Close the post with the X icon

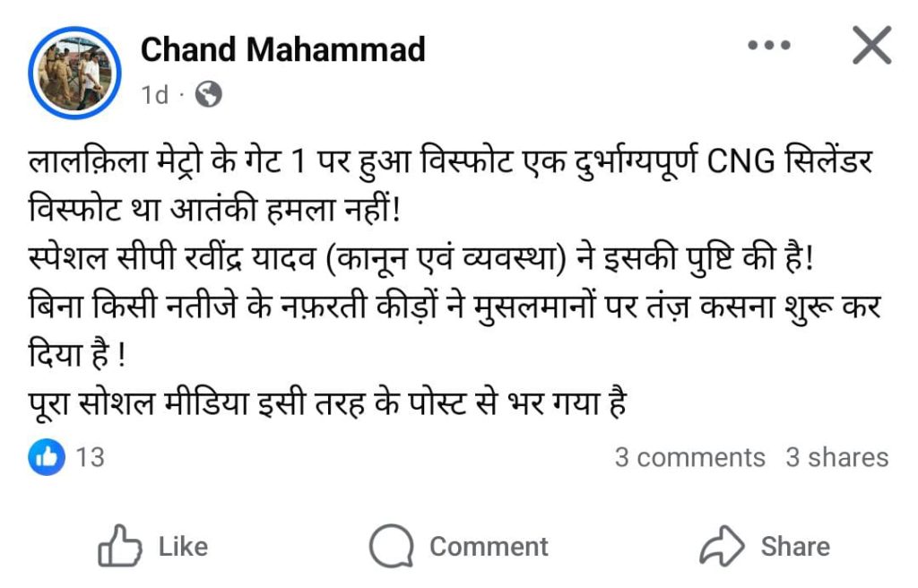(x=871, y=45)
